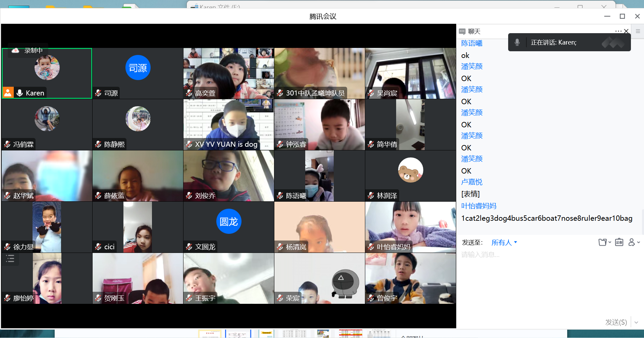Click 杨清岚's muted mic icon

280,247
